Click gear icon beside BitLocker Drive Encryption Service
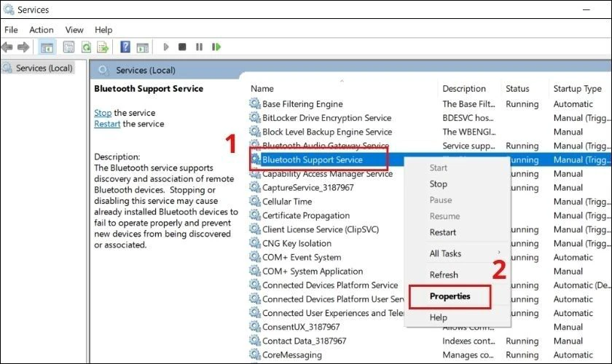The height and width of the screenshot is (364, 612). pyautogui.click(x=255, y=117)
